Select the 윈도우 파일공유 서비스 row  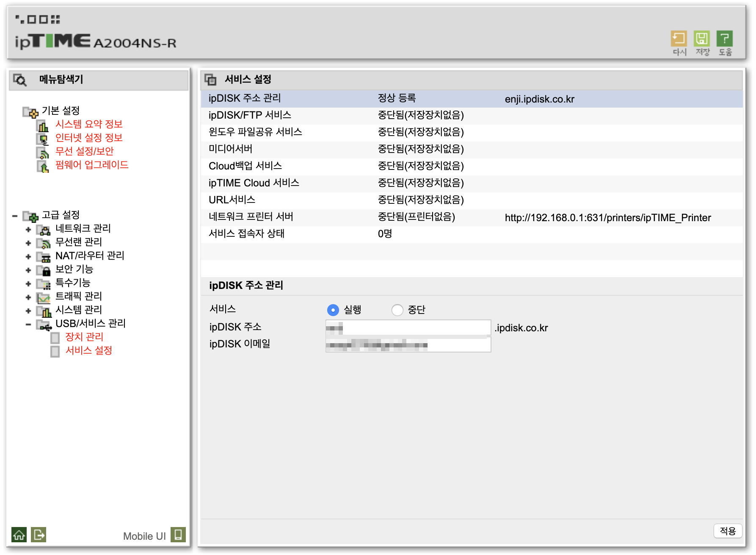[x=472, y=133]
